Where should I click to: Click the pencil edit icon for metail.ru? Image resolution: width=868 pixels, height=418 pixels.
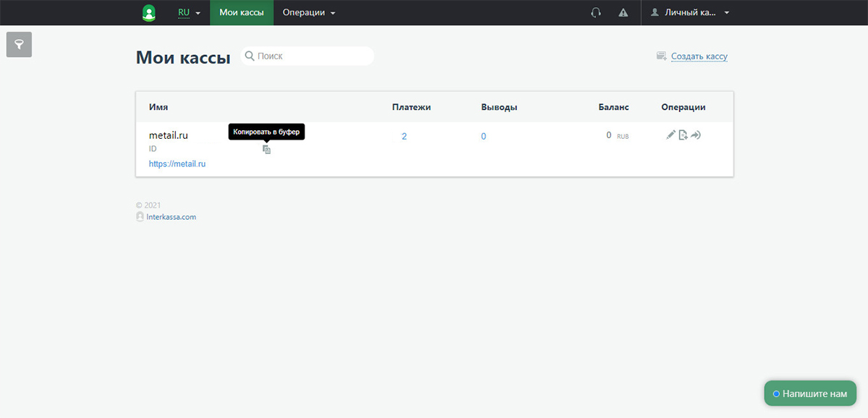click(671, 135)
